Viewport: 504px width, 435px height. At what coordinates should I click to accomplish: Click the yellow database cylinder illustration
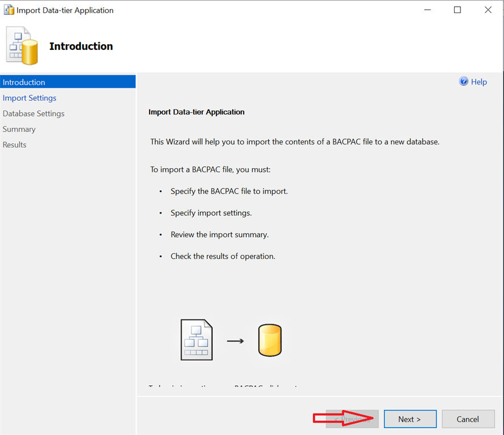[x=270, y=340]
